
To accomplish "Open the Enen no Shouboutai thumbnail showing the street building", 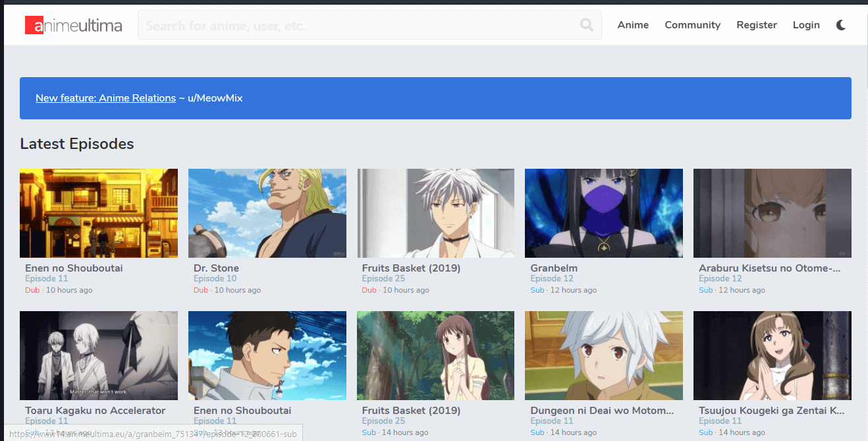I will (99, 213).
